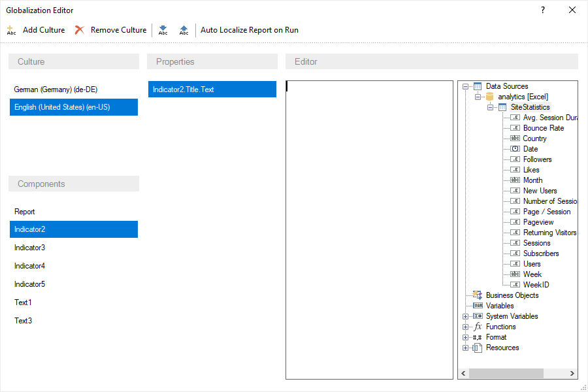Viewport: 588px width, 392px height.
Task: Click the Abc icon with up arrow
Action: [x=184, y=30]
